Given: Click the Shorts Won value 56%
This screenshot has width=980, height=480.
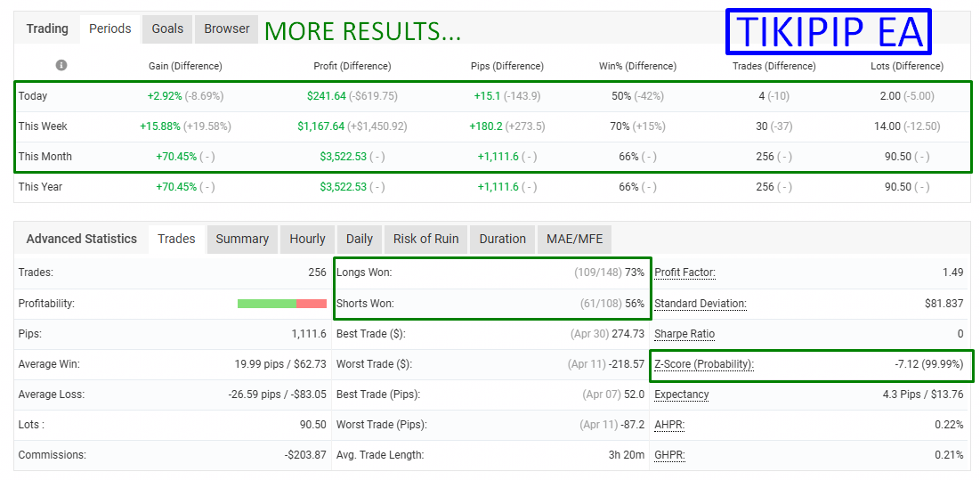Looking at the screenshot, I should click(x=635, y=304).
